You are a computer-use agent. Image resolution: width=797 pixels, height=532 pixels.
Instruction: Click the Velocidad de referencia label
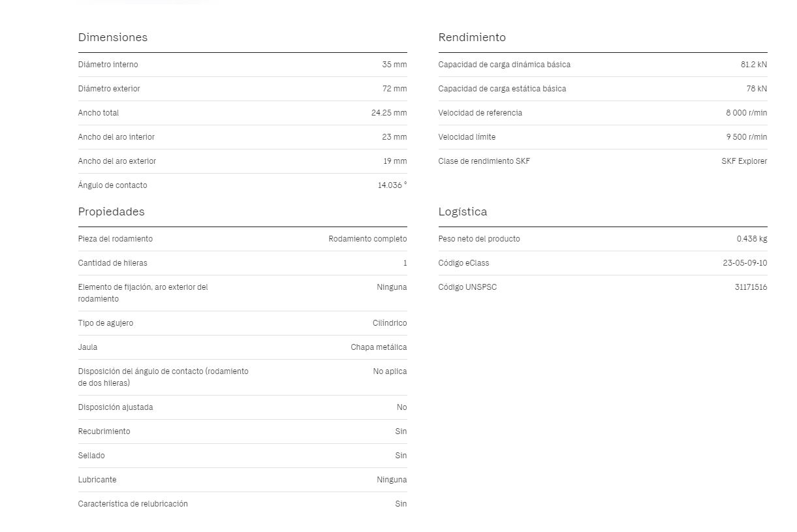coord(480,113)
